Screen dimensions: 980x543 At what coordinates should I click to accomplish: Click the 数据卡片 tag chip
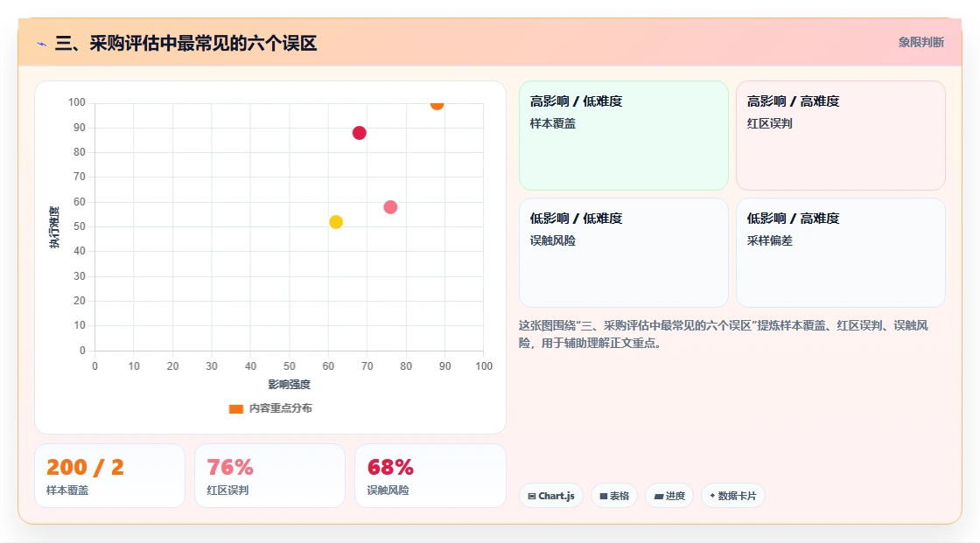pyautogui.click(x=733, y=496)
